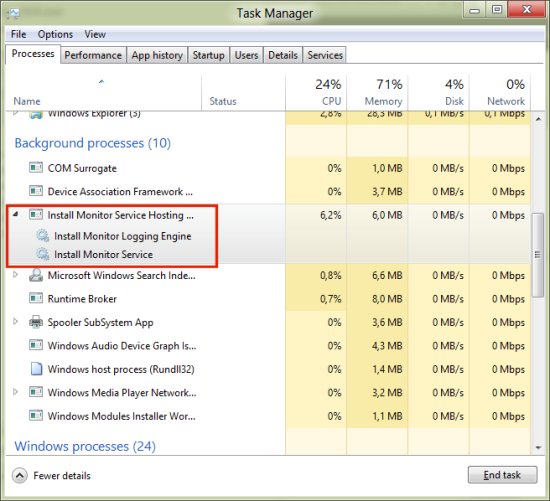This screenshot has height=501, width=550.
Task: Switch to the App history tab
Action: 157,55
